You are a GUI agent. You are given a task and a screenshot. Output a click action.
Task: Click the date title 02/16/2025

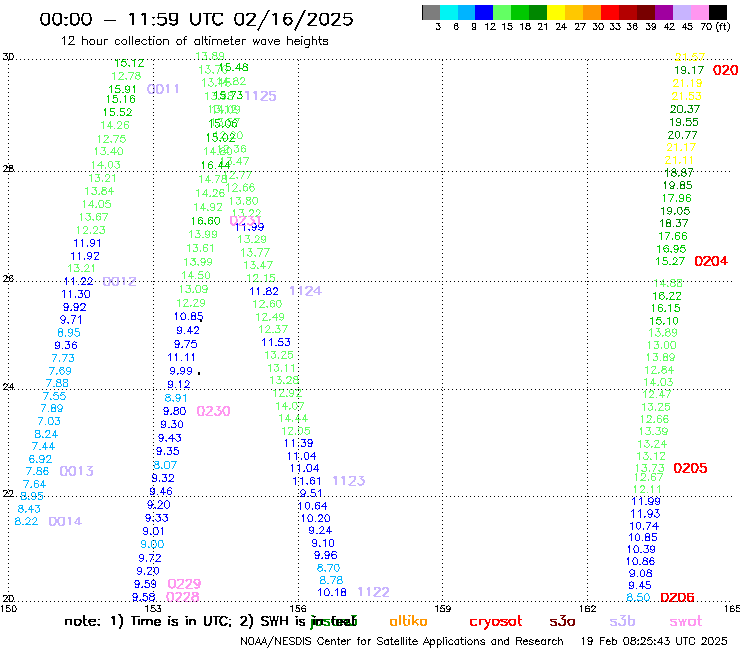coord(293,19)
